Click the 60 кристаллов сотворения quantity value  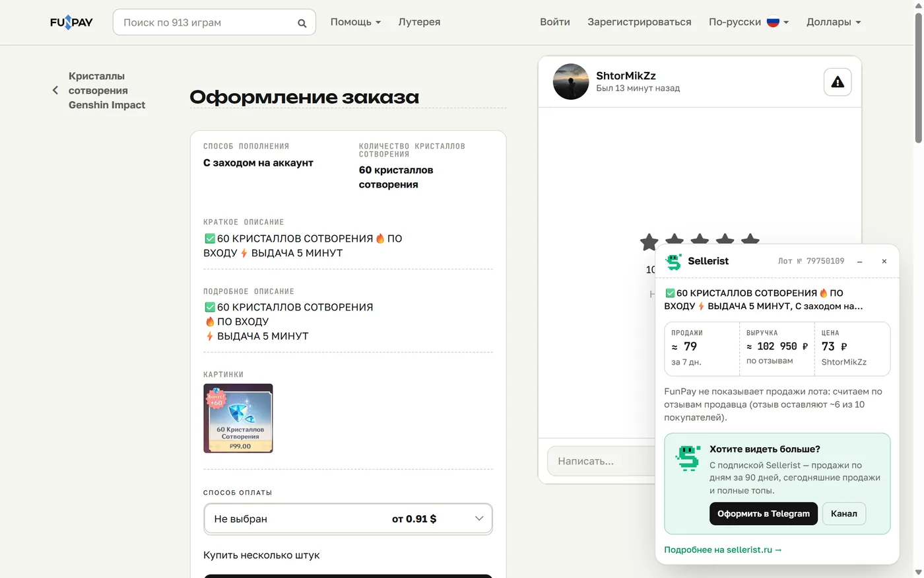396,177
